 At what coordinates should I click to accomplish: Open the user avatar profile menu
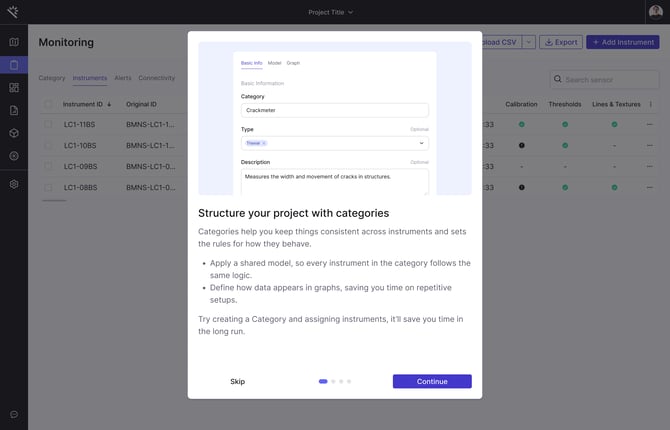pos(656,12)
